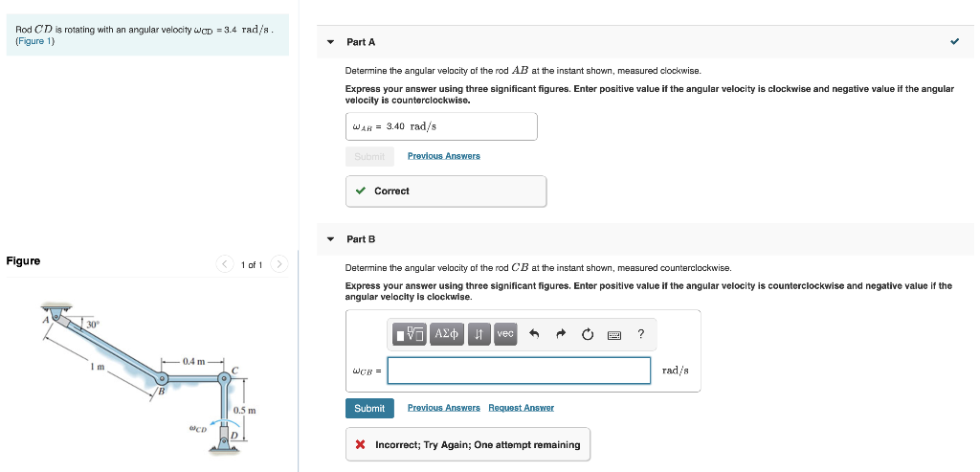Collapse the Part B section
Viewport: 980px width, 472px height.
tap(331, 239)
